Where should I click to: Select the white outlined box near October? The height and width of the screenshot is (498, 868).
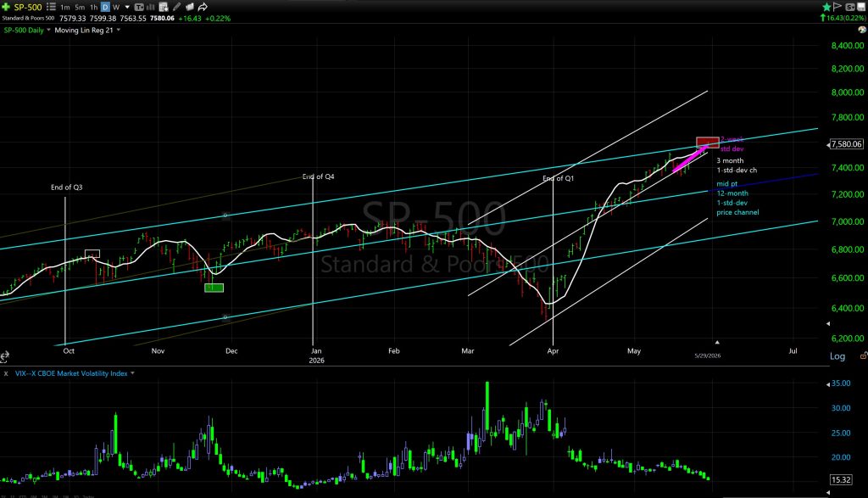coord(92,254)
